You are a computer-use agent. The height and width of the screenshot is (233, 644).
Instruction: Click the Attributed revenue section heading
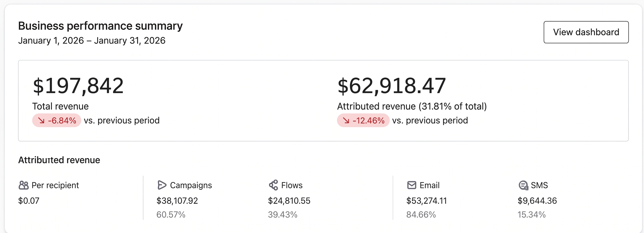pos(59,160)
